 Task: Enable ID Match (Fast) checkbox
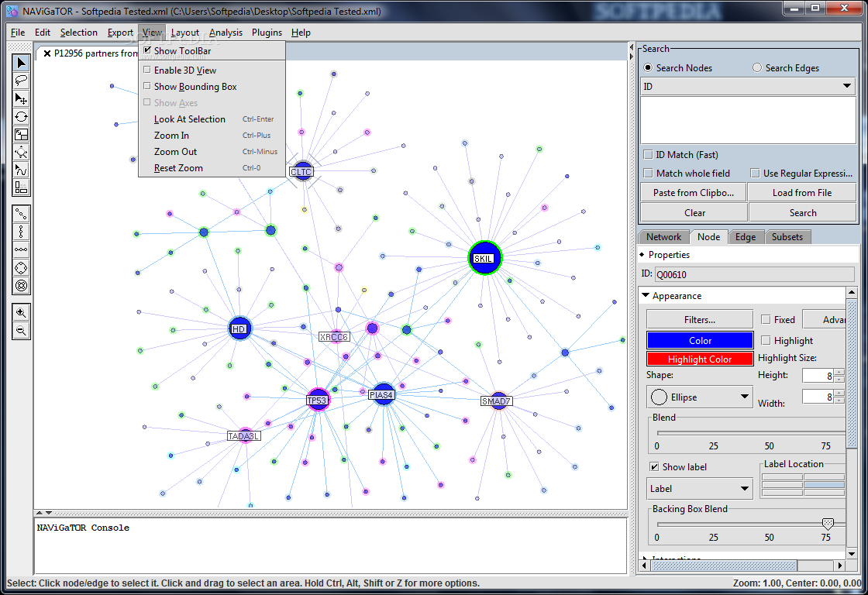[648, 154]
